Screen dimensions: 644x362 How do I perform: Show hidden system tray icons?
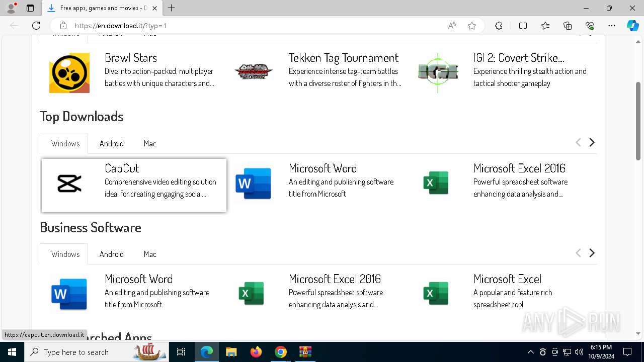click(530, 352)
